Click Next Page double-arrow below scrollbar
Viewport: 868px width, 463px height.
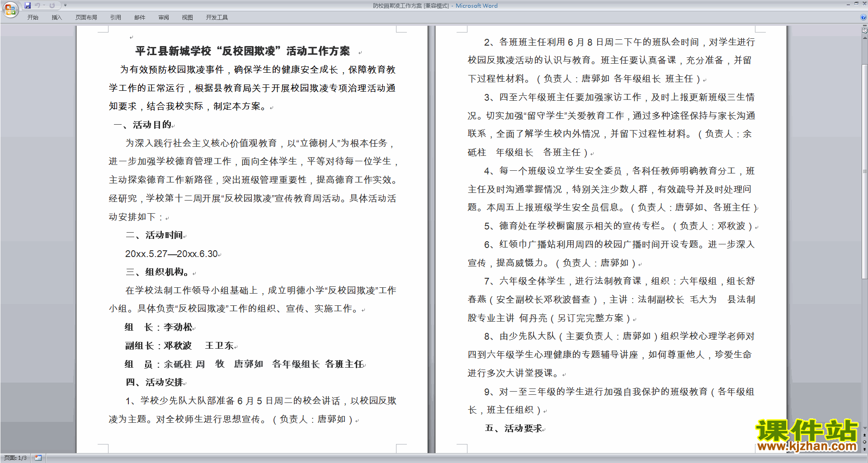click(864, 449)
